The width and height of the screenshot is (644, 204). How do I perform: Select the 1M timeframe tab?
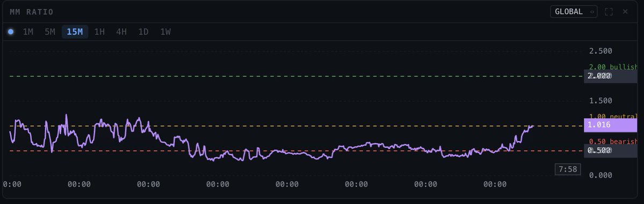point(28,32)
